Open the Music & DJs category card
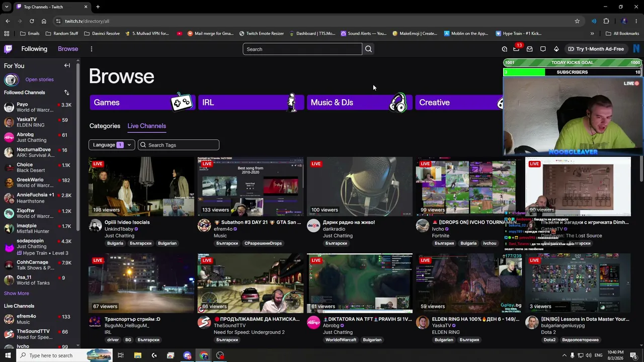 tap(359, 103)
